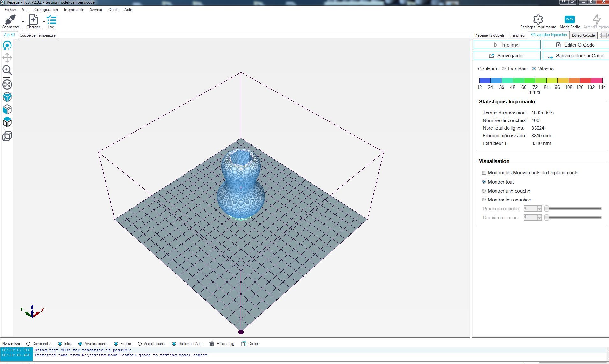
Task: Toggle the Log list icon
Action: pos(51,20)
